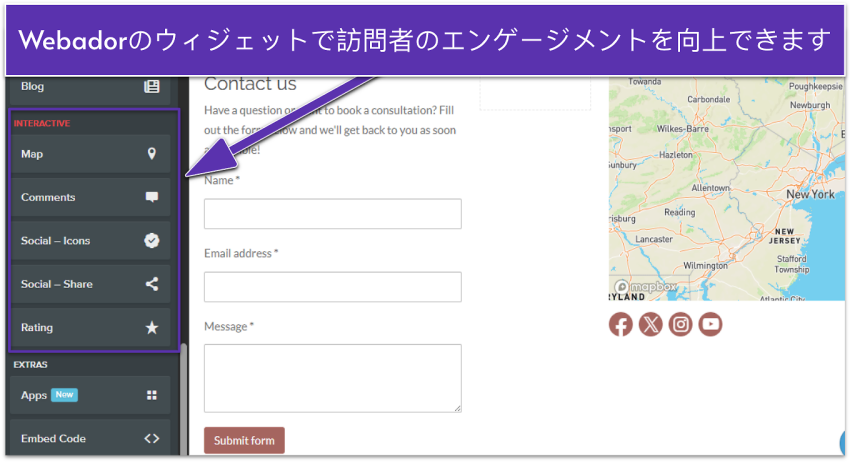Click the Map location pin icon
850x466 pixels.
(x=152, y=154)
